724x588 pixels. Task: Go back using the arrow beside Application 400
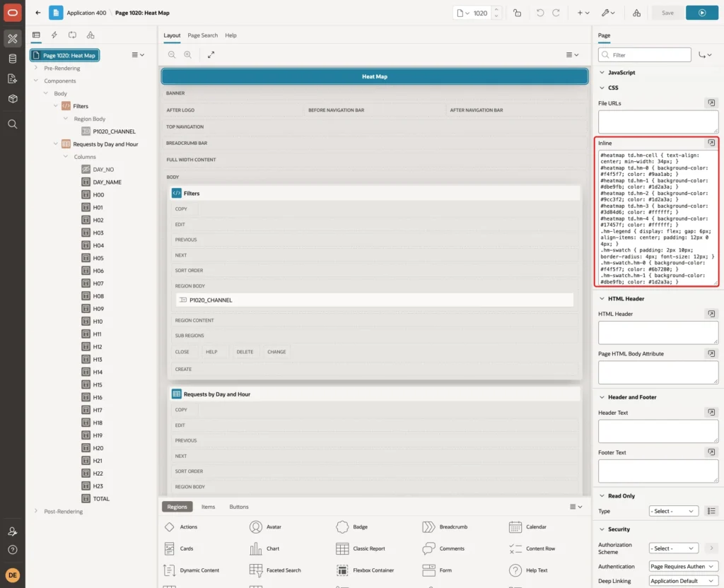point(38,13)
